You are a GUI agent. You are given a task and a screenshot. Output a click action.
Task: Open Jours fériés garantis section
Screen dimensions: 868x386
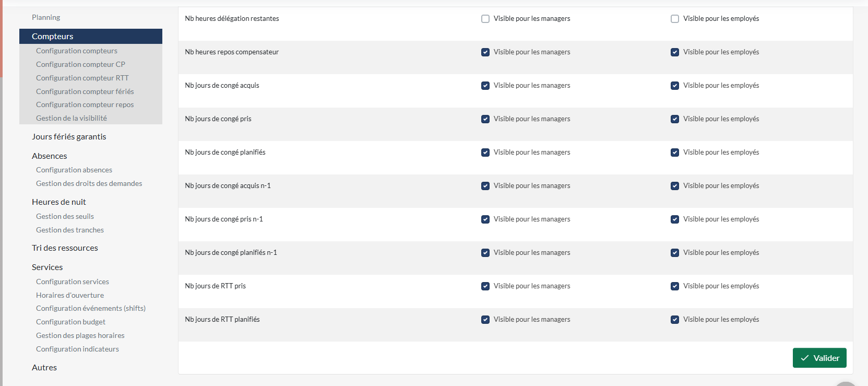pos(69,137)
